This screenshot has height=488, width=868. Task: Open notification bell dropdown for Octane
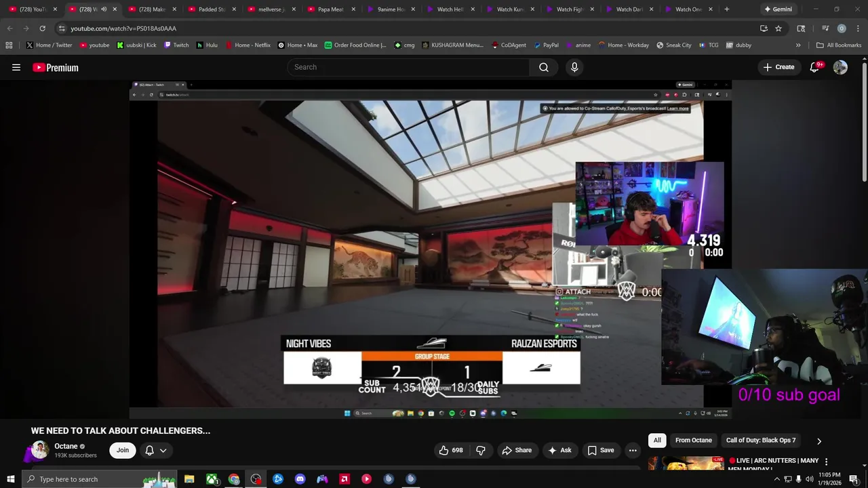[155, 450]
